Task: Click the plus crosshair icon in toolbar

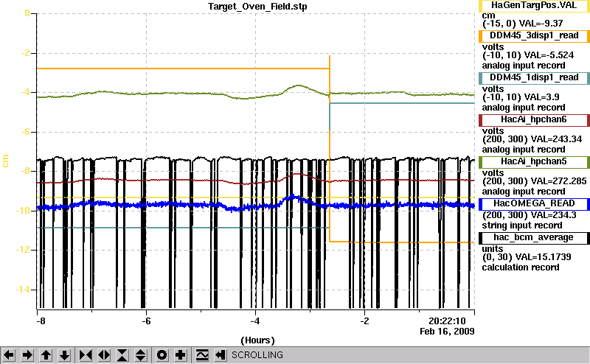Action: tap(181, 355)
